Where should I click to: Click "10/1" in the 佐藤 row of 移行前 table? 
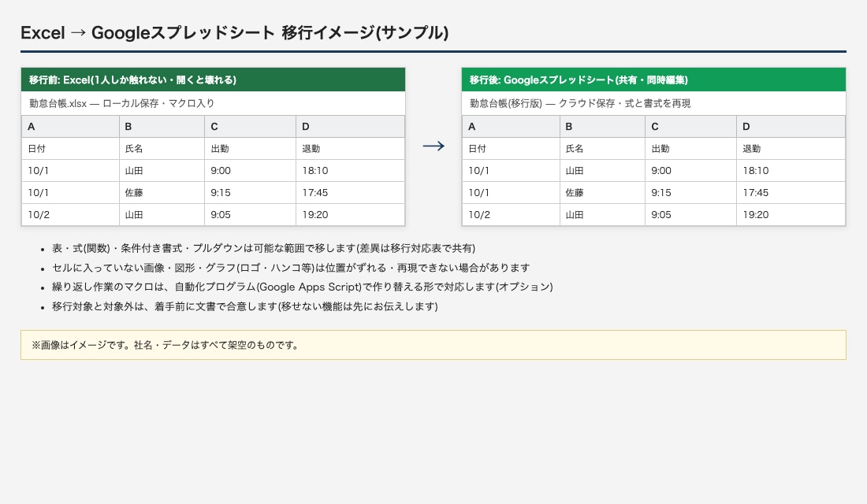pyautogui.click(x=70, y=193)
